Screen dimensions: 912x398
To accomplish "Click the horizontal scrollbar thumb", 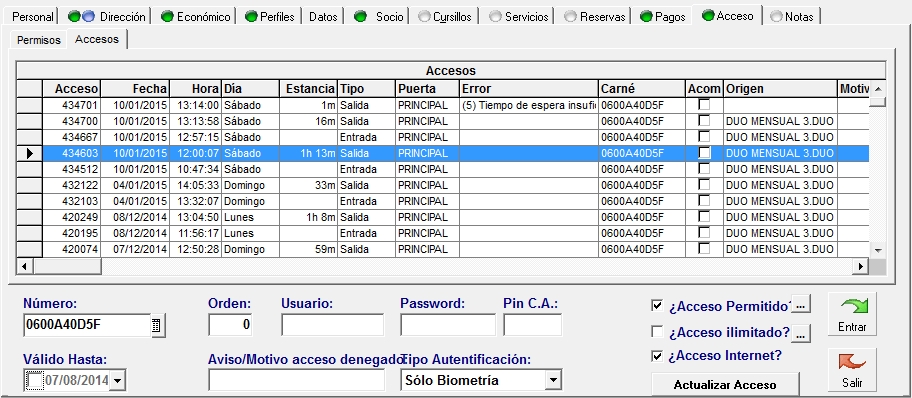I will [x=67, y=266].
